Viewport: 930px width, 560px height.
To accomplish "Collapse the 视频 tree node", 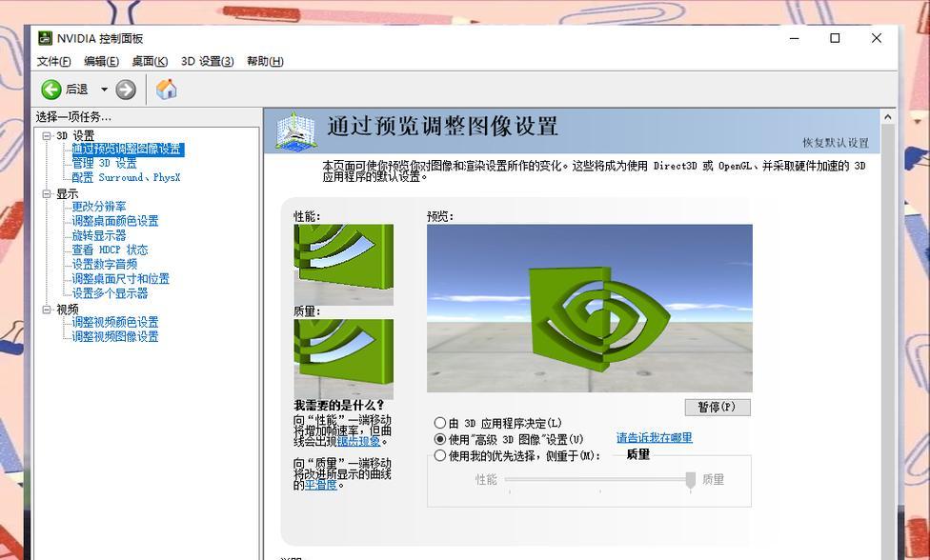I will (x=47, y=310).
